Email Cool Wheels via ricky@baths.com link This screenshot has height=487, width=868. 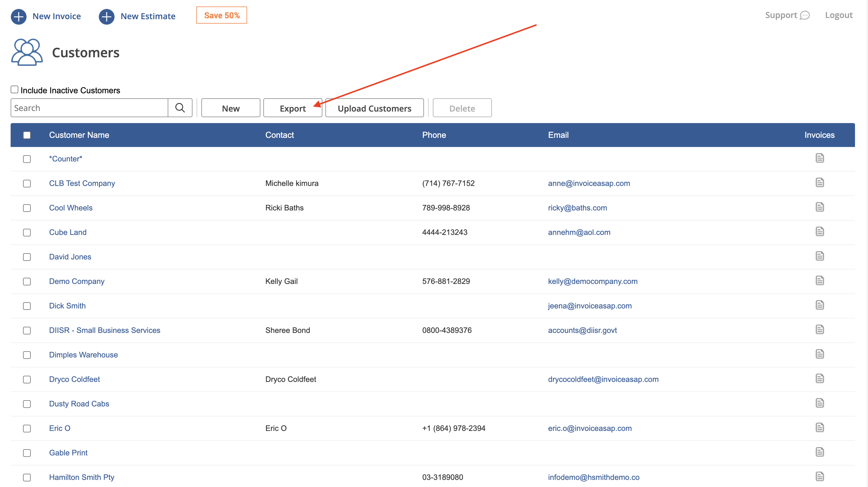(577, 208)
